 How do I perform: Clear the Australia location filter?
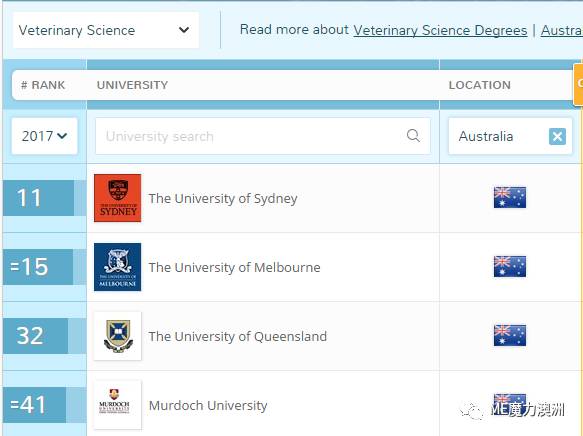557,136
